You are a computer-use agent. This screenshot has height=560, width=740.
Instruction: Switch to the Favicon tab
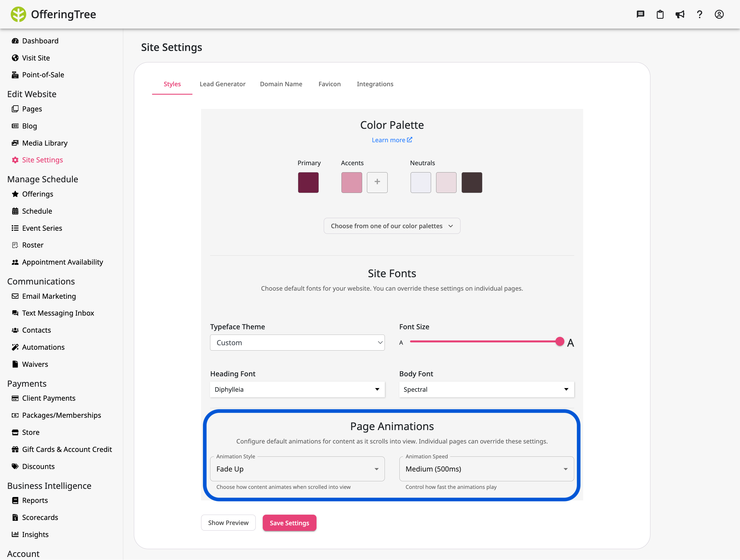tap(329, 84)
